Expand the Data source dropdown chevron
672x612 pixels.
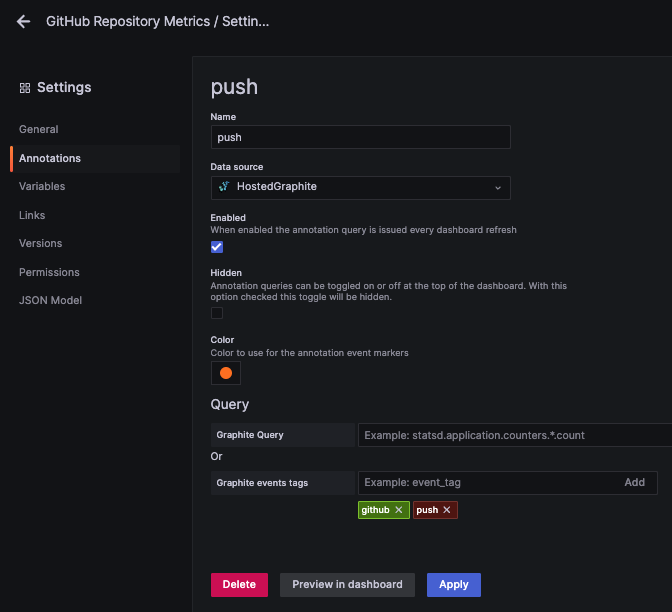point(498,187)
